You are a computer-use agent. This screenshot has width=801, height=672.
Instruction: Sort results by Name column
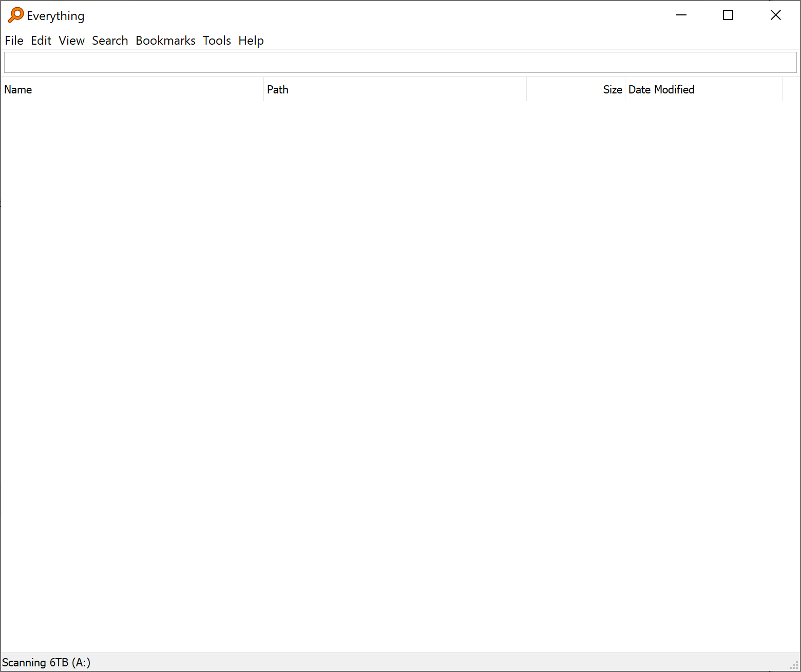click(132, 89)
